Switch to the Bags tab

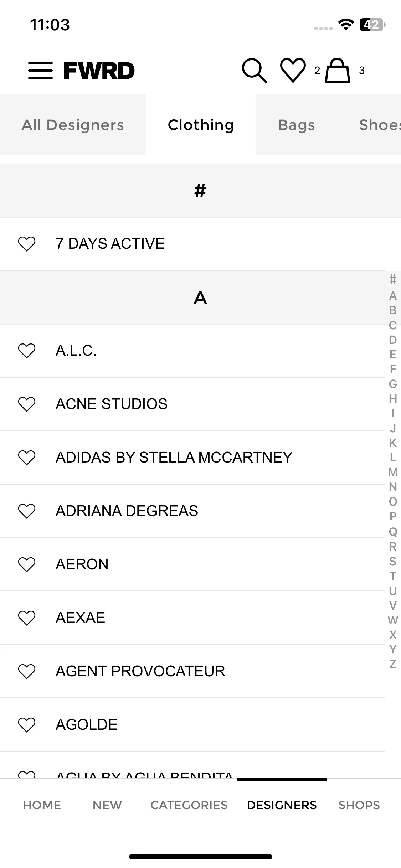[x=297, y=125]
